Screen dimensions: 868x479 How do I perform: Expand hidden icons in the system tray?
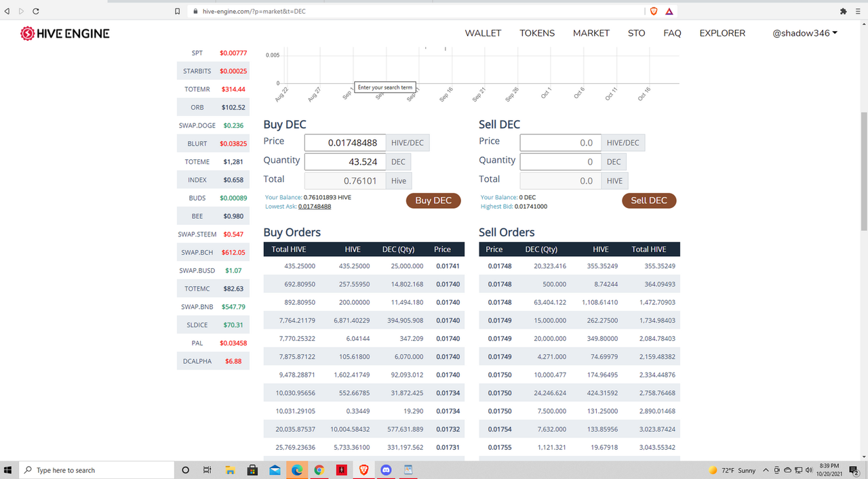tap(765, 470)
